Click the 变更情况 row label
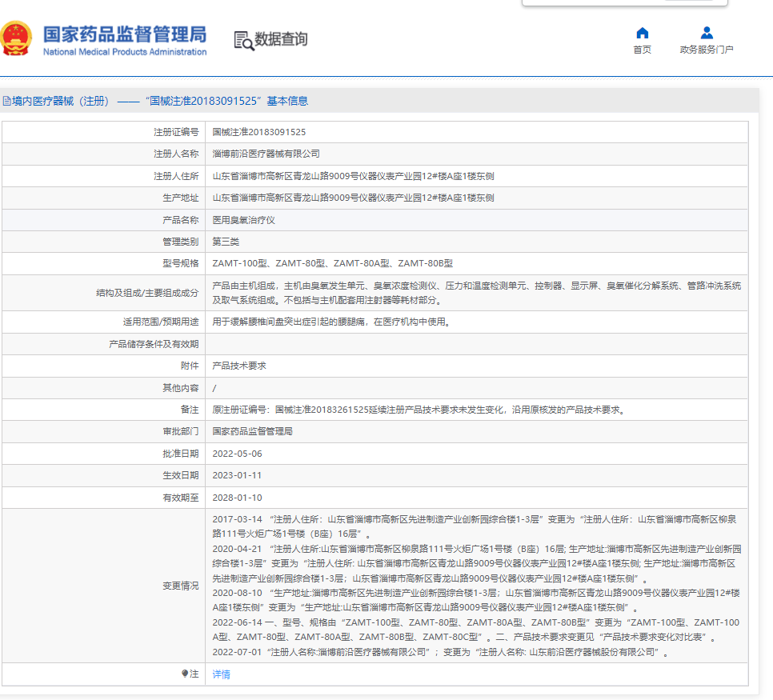Screen dimensions: 773x700 (180, 586)
